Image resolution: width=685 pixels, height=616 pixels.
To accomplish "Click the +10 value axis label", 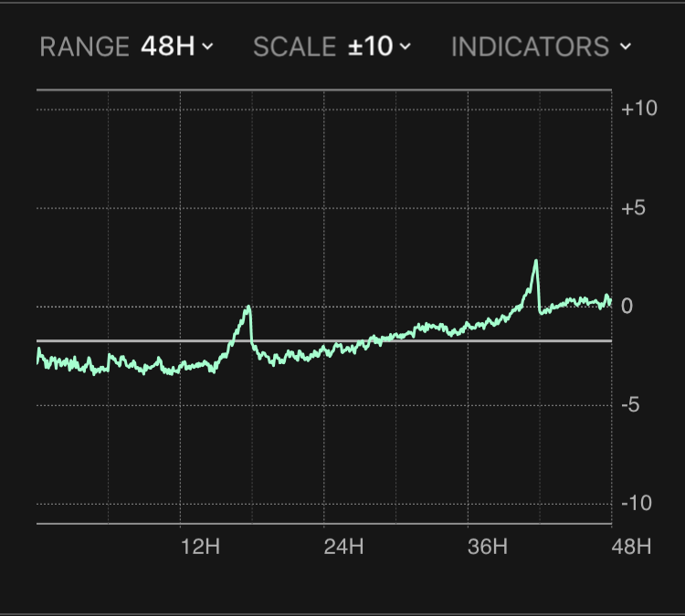I will click(x=638, y=109).
